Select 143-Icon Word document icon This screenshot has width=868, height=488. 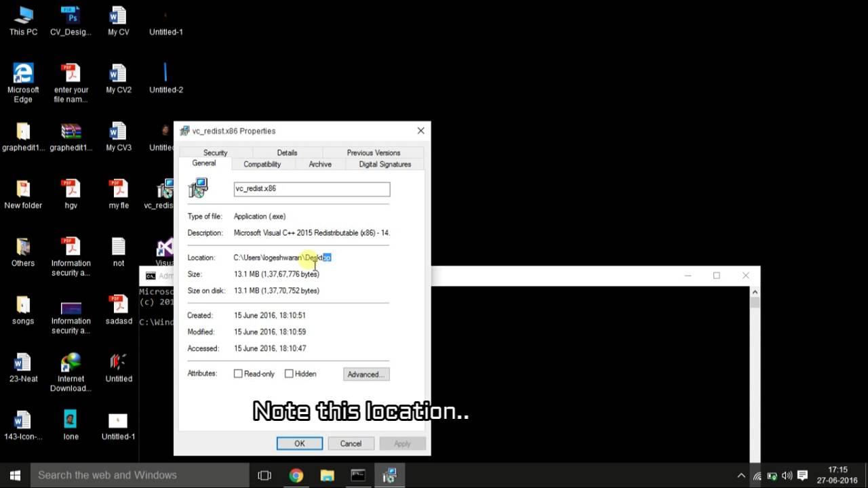pos(23,425)
